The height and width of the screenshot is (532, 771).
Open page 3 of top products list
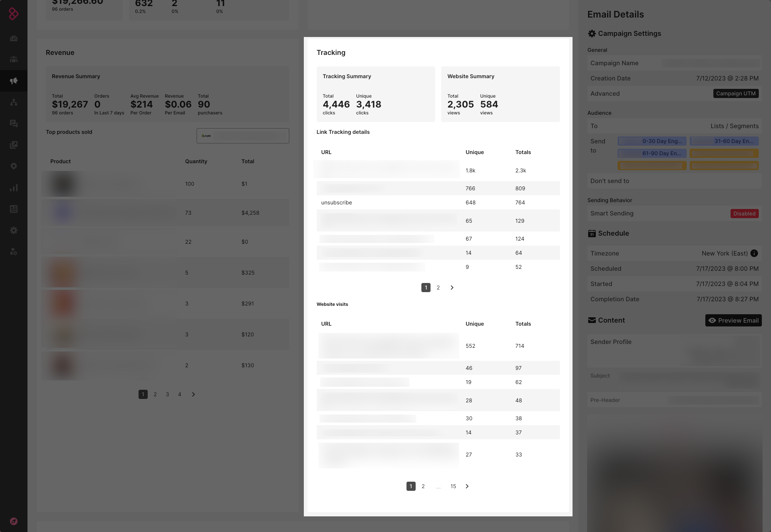pos(167,394)
